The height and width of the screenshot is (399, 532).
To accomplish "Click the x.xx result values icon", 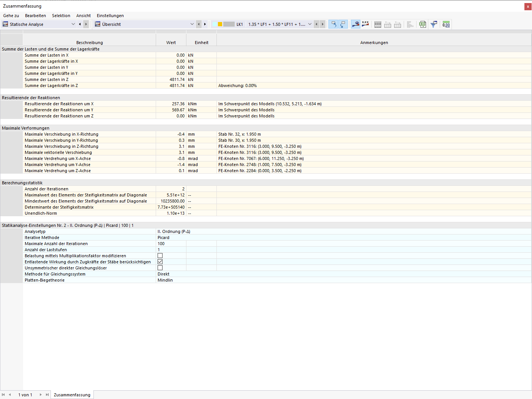I will pos(365,24).
